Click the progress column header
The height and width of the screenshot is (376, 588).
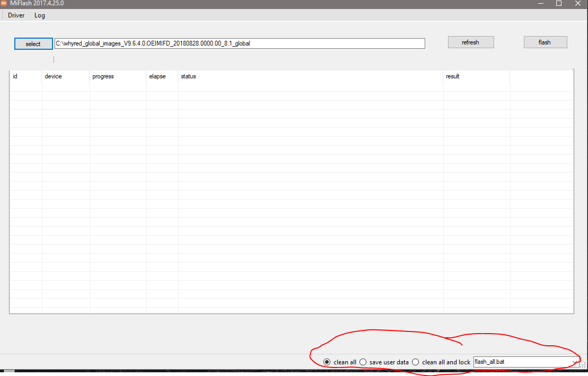click(x=118, y=76)
